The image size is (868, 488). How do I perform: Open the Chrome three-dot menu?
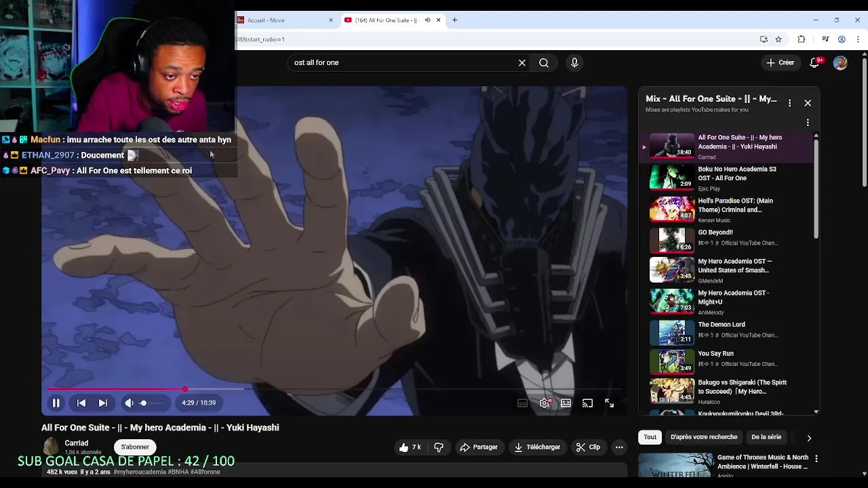click(x=859, y=39)
